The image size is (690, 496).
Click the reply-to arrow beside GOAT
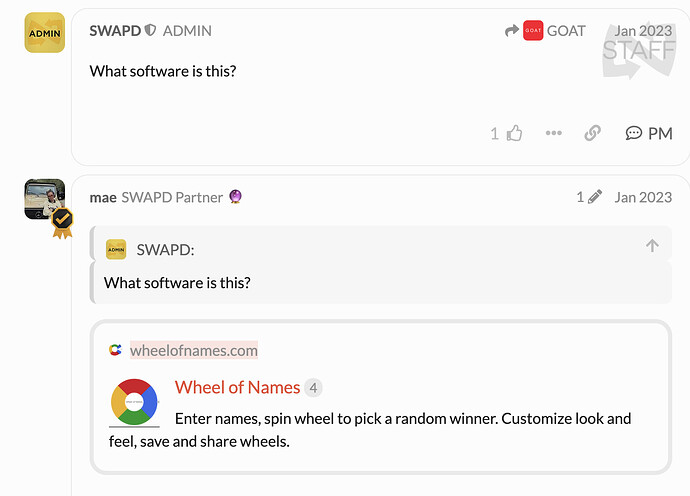click(512, 30)
